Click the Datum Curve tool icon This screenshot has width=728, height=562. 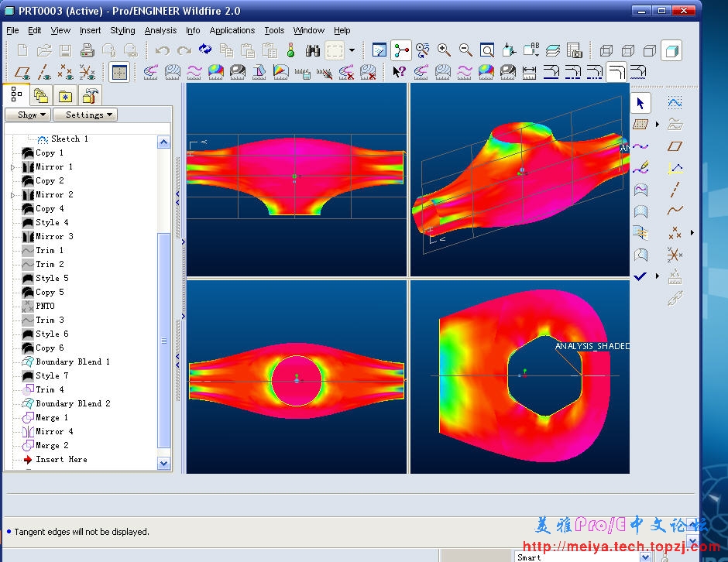tap(675, 211)
